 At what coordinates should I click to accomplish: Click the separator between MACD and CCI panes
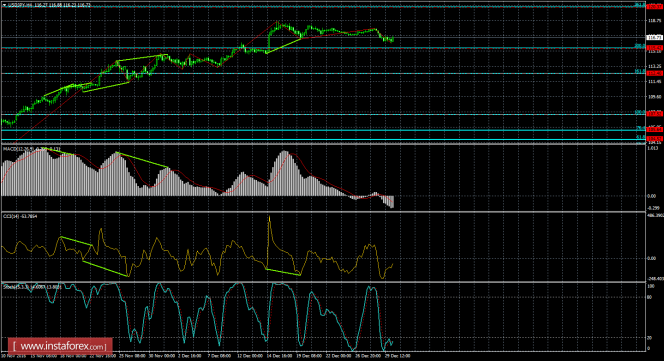(322, 211)
